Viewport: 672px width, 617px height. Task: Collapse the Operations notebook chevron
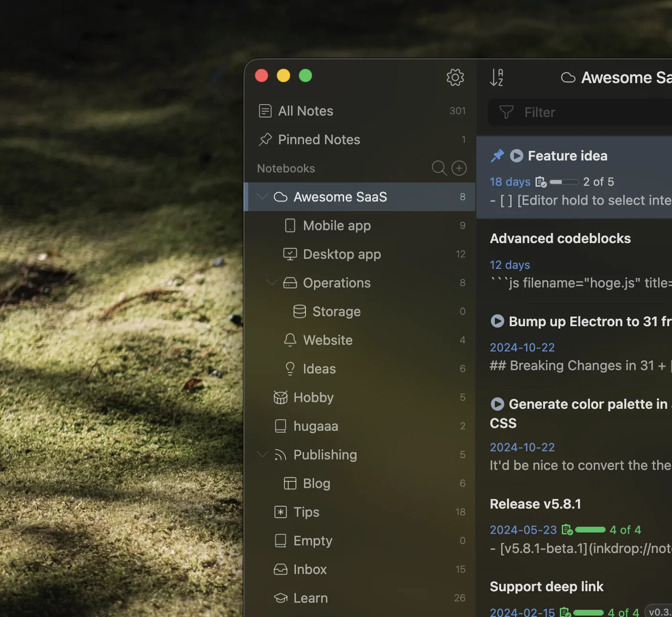click(x=272, y=282)
